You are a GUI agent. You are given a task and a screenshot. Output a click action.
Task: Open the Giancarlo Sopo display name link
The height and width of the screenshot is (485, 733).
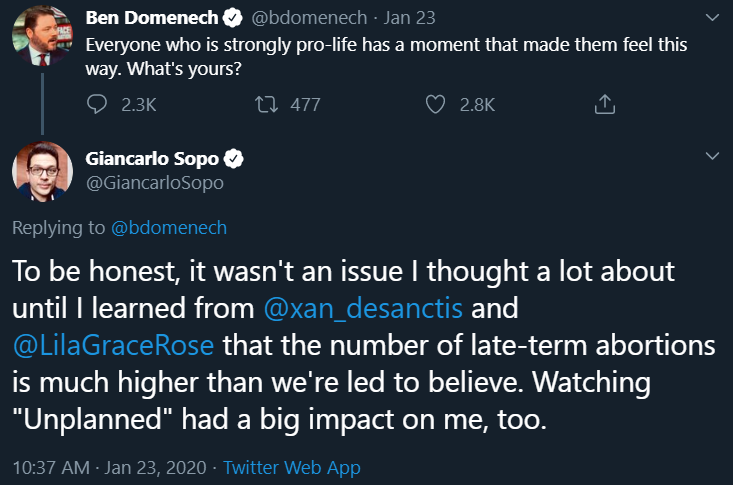154,159
